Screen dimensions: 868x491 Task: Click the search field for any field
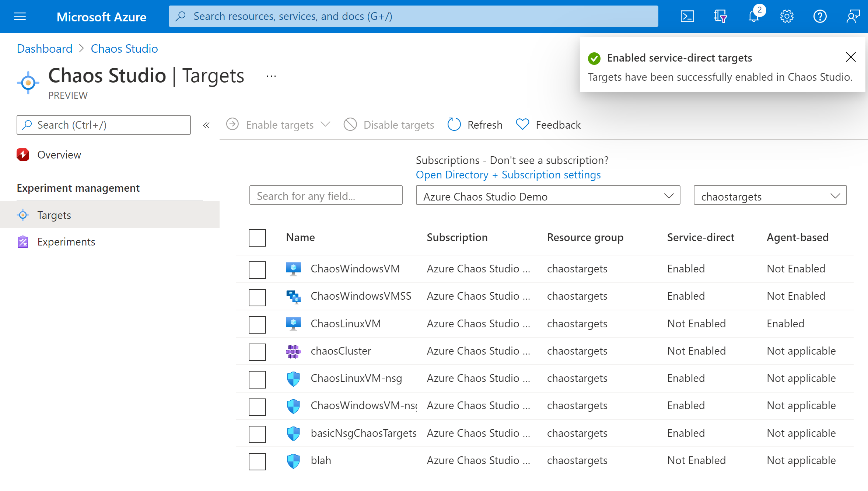pos(327,196)
